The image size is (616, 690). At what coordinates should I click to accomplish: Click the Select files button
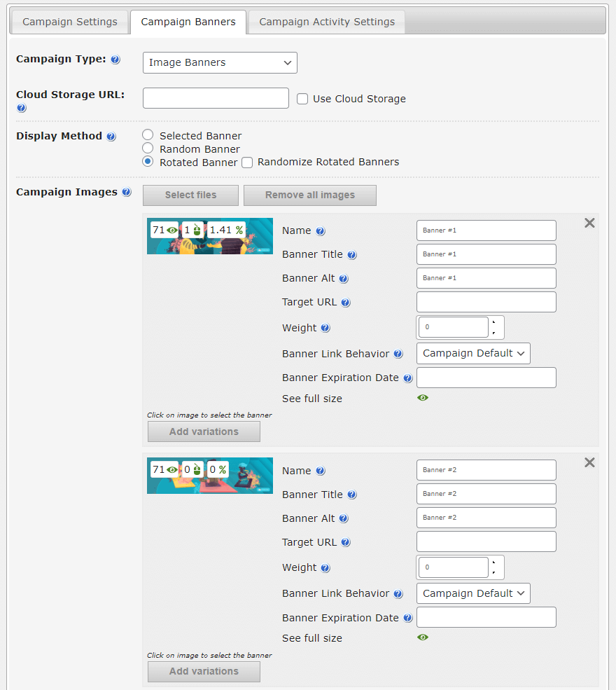tap(190, 195)
